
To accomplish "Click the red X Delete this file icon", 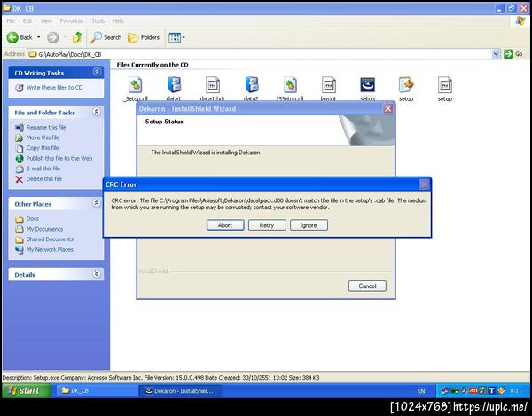I will pyautogui.click(x=20, y=179).
